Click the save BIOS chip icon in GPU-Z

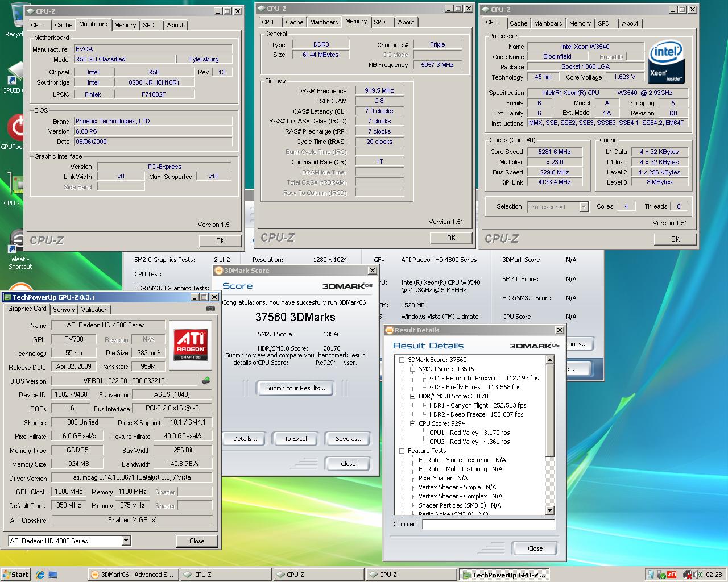[206, 381]
